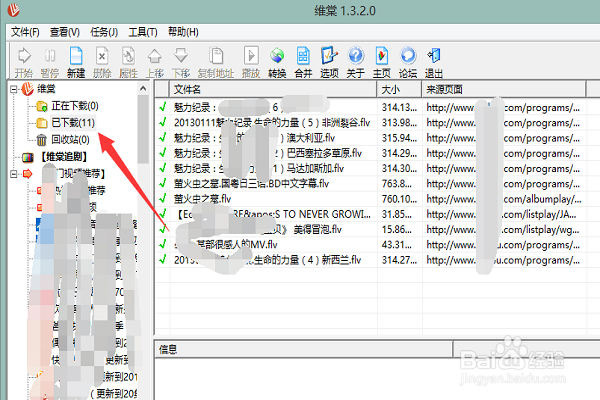Select the file ending 新西兰.flv
The width and height of the screenshot is (600, 400).
pyautogui.click(x=267, y=260)
